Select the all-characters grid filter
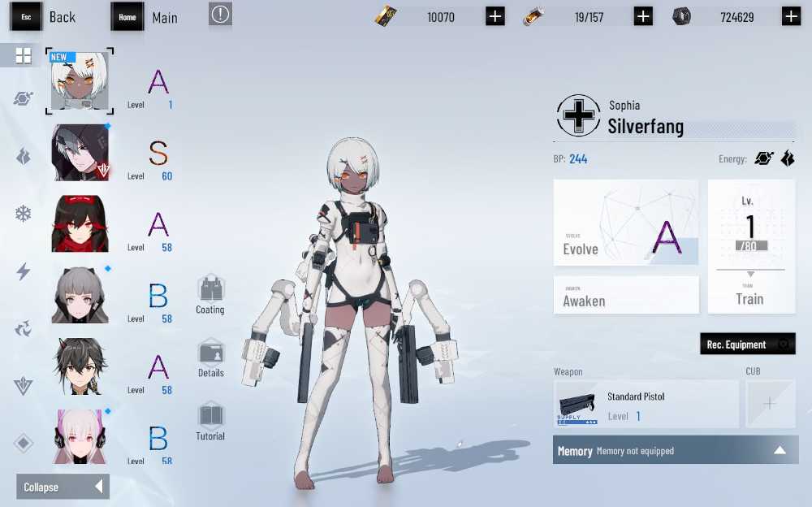 click(23, 55)
